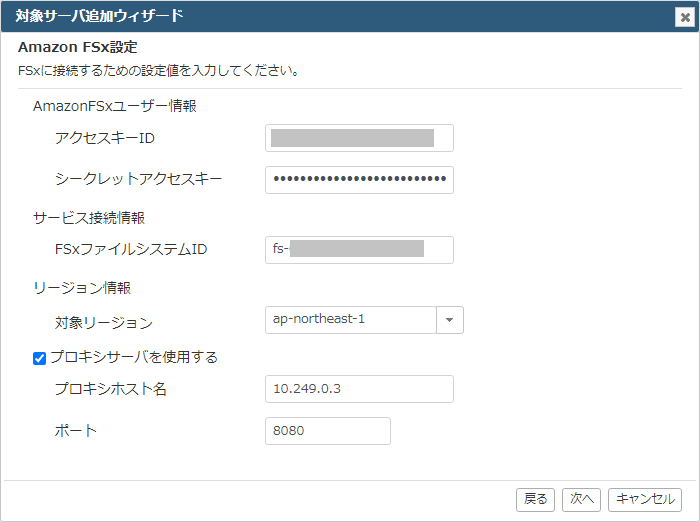
Task: Click the ポート label
Action: [75, 431]
